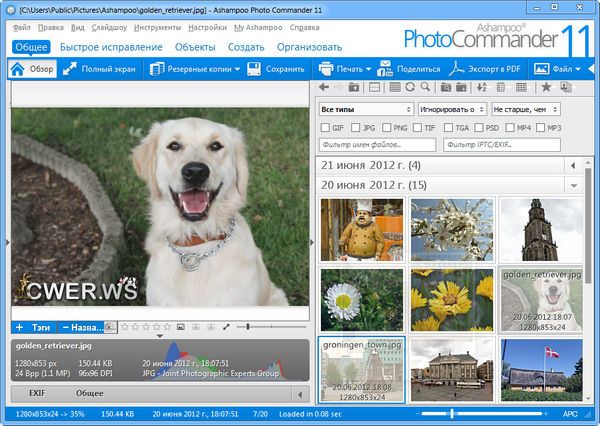This screenshot has height=426, width=600.
Task: Click Экспорт в PDF
Action: [x=486, y=69]
